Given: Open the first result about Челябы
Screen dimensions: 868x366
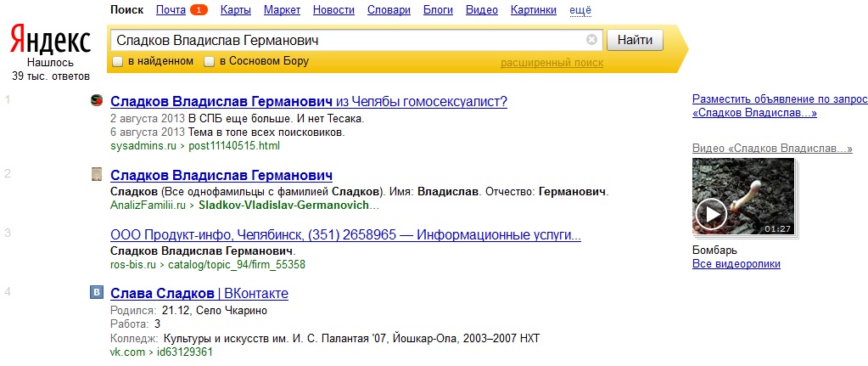Looking at the screenshot, I should (x=309, y=101).
